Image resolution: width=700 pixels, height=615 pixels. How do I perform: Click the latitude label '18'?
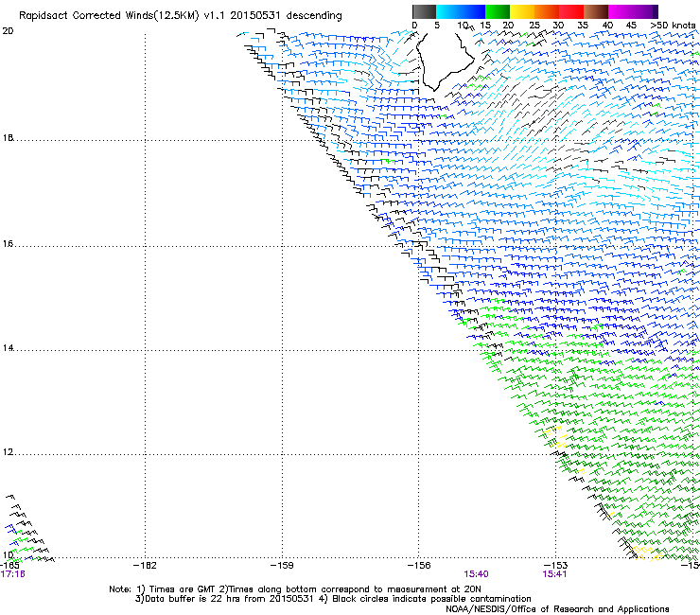[8, 138]
